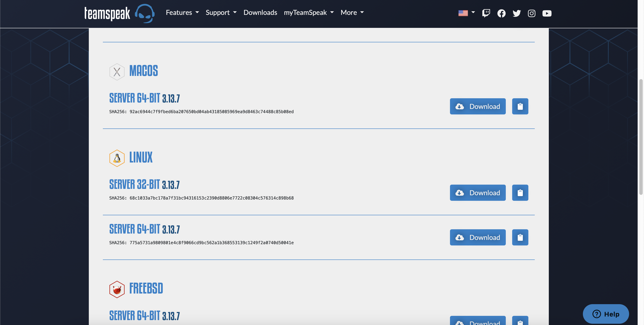Screen dimensions: 644x325
Task: Open the Help chat button
Action: [606, 314]
